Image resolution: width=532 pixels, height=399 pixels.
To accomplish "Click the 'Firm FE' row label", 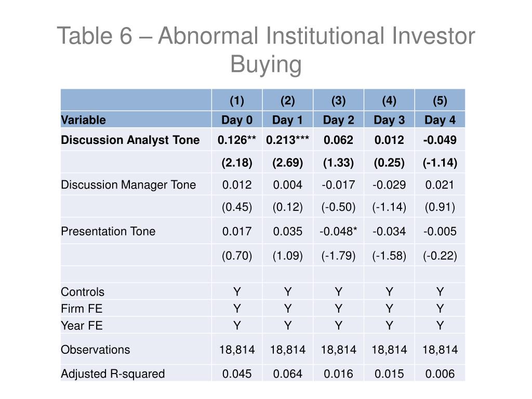I will click(x=82, y=309).
